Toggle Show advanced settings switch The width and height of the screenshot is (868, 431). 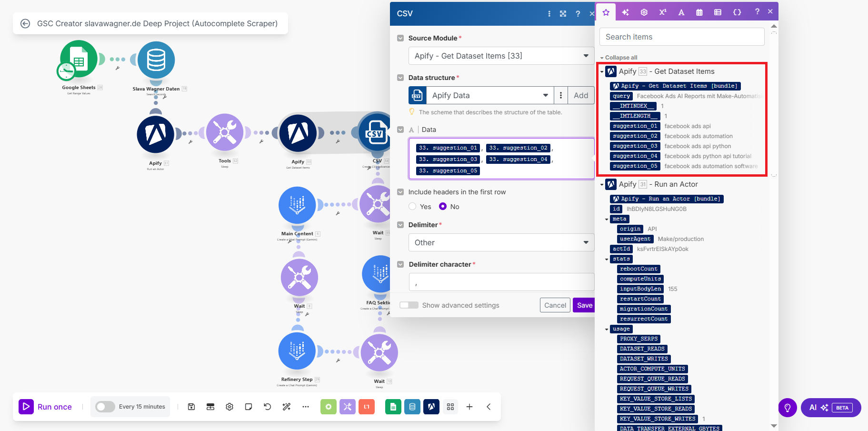click(x=409, y=305)
